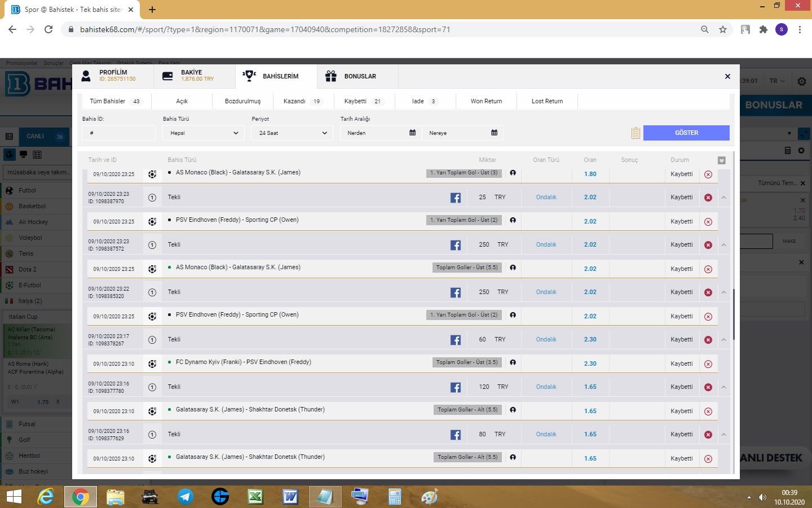
Task: Collapse bet ID 1098387572 details
Action: click(723, 245)
